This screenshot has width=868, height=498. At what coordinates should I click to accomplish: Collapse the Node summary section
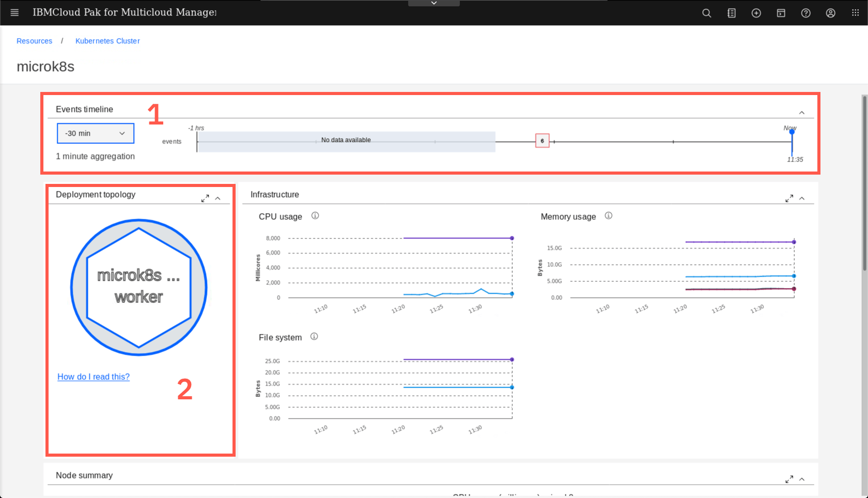802,479
